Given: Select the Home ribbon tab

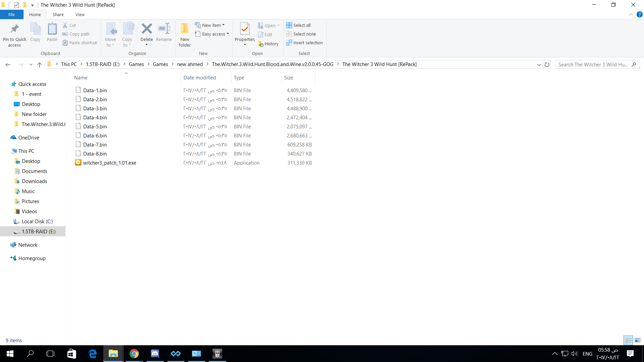Looking at the screenshot, I should click(35, 14).
